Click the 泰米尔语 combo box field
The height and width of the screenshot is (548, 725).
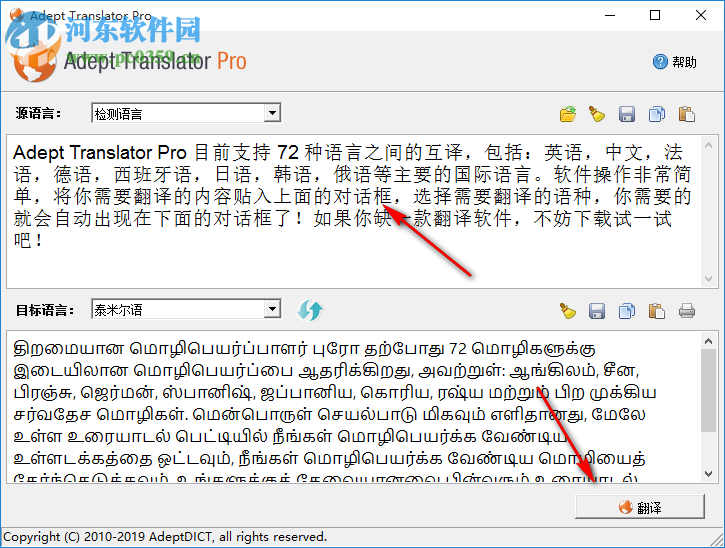[186, 309]
